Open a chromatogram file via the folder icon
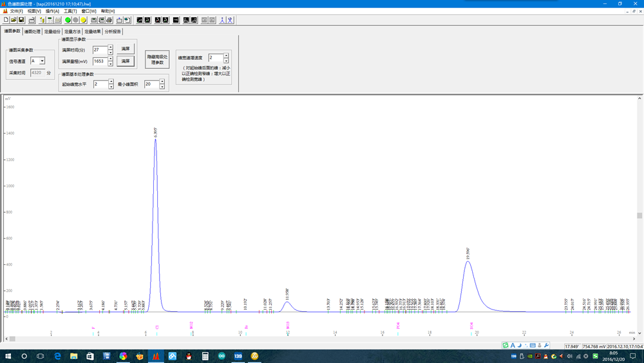644x363 pixels. tap(14, 20)
